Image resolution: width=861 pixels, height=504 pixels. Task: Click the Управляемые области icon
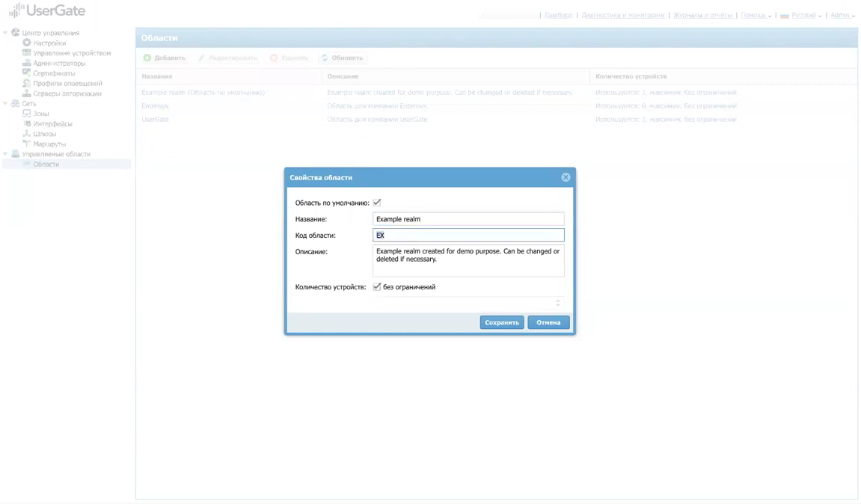tap(16, 154)
